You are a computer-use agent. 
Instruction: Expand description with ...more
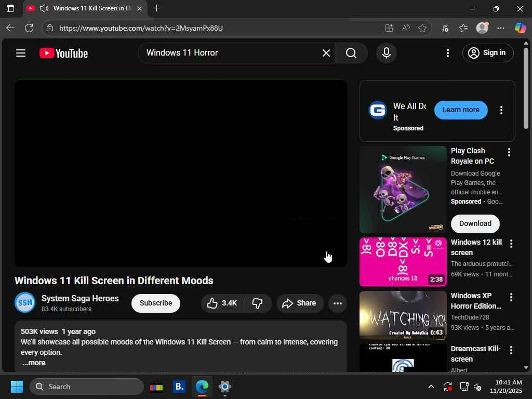[34, 363]
